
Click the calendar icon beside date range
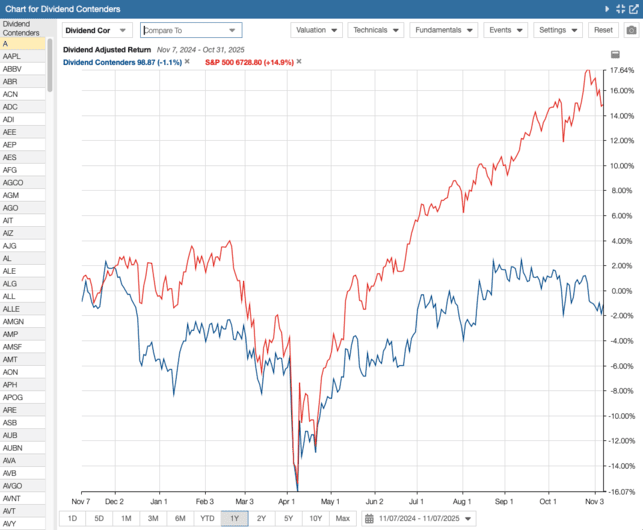(x=369, y=518)
